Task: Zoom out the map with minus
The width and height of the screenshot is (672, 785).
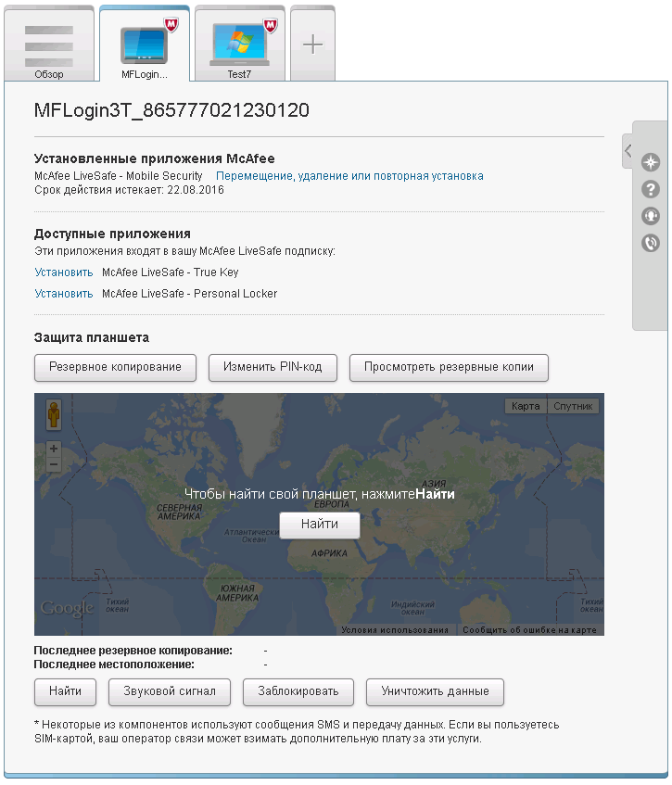Action: coord(54,464)
